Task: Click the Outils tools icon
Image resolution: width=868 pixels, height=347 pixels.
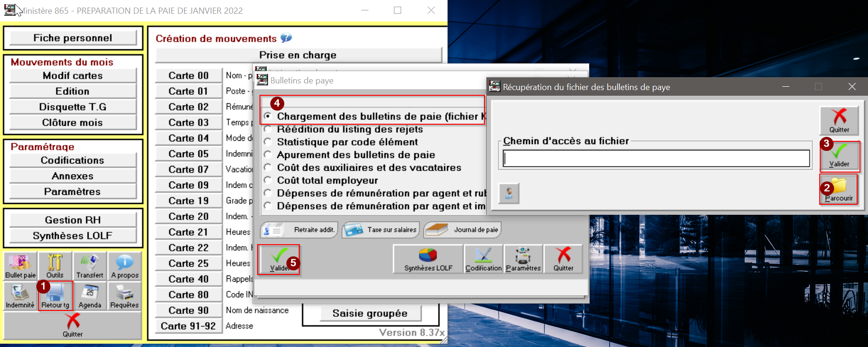Action: (55, 266)
